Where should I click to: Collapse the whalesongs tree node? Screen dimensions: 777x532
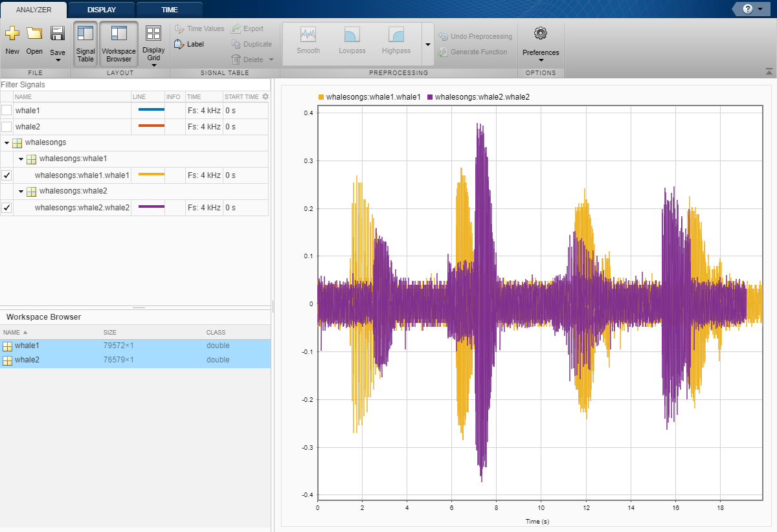(x=6, y=142)
